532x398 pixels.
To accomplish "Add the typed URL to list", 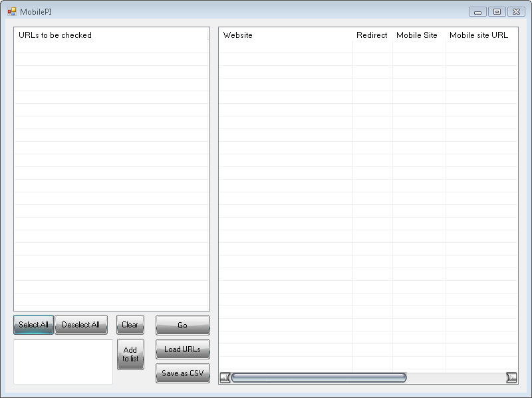I will pos(130,354).
